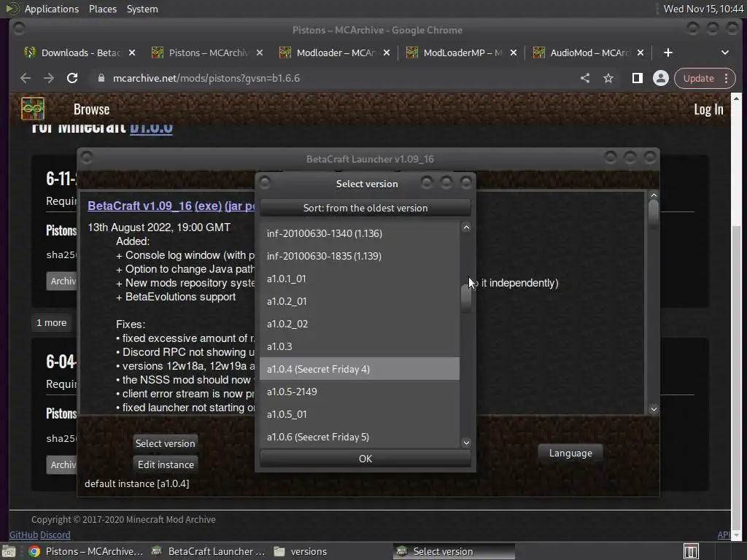Select version a1.0.5_01
This screenshot has height=560, width=747.
[359, 414]
